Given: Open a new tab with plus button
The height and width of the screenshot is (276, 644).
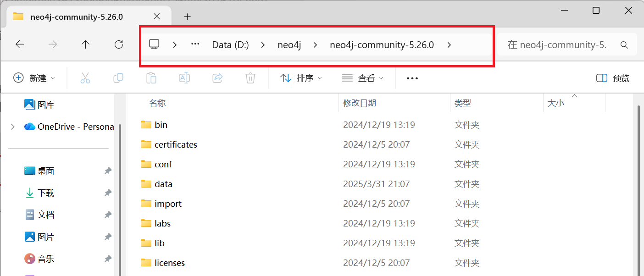Looking at the screenshot, I should [187, 17].
